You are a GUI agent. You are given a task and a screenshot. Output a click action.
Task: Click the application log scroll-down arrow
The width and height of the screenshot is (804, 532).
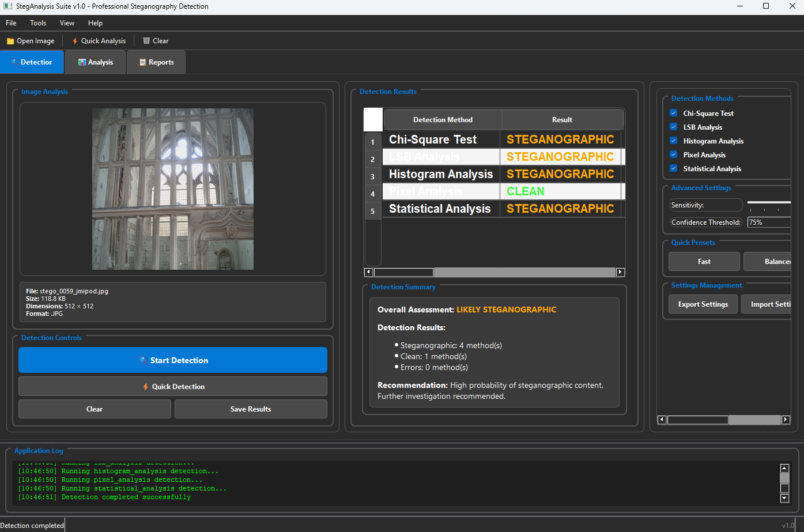pyautogui.click(x=784, y=498)
